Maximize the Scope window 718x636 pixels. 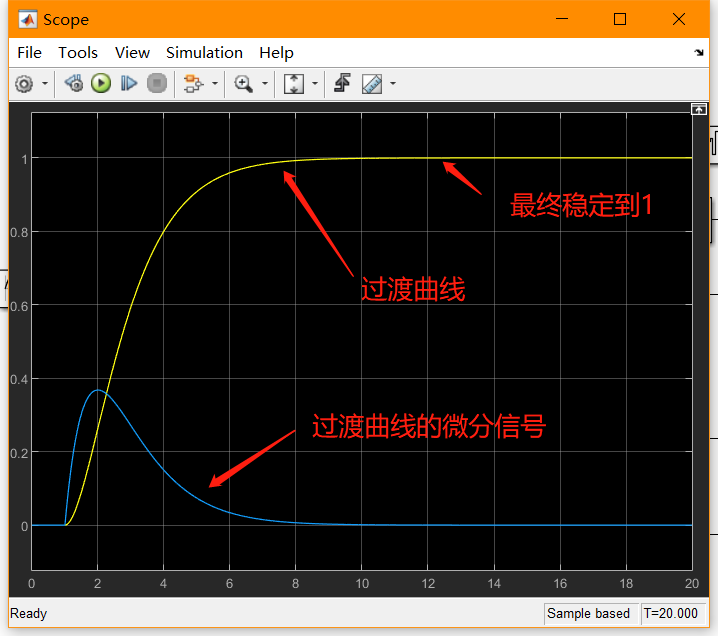(620, 19)
